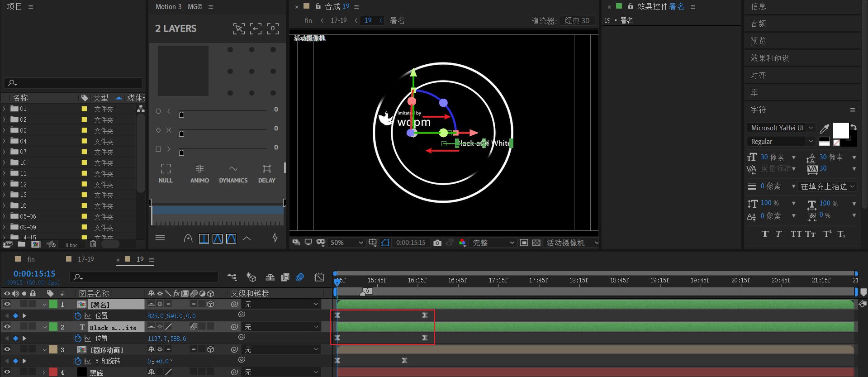Toggle lock on the 效果控件 panel
868x377 pixels.
click(x=631, y=6)
